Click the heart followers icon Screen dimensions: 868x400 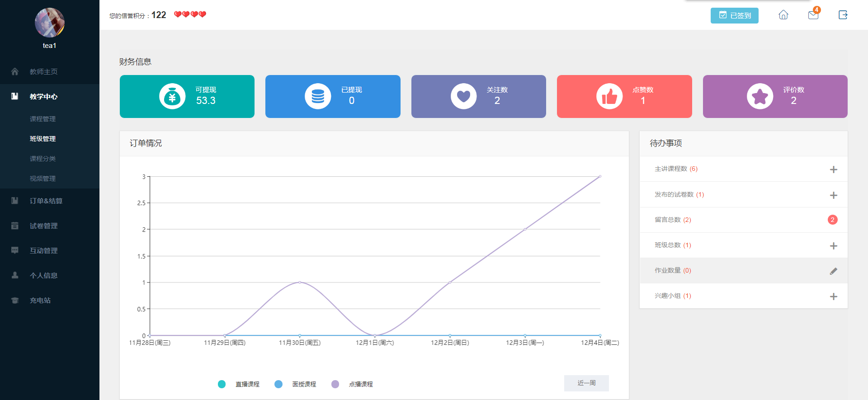463,96
